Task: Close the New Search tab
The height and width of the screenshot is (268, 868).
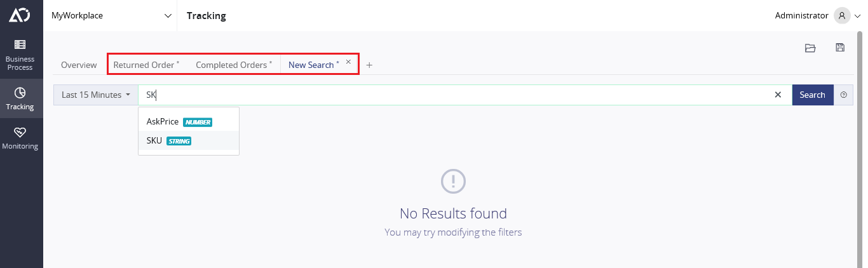Action: tap(348, 62)
